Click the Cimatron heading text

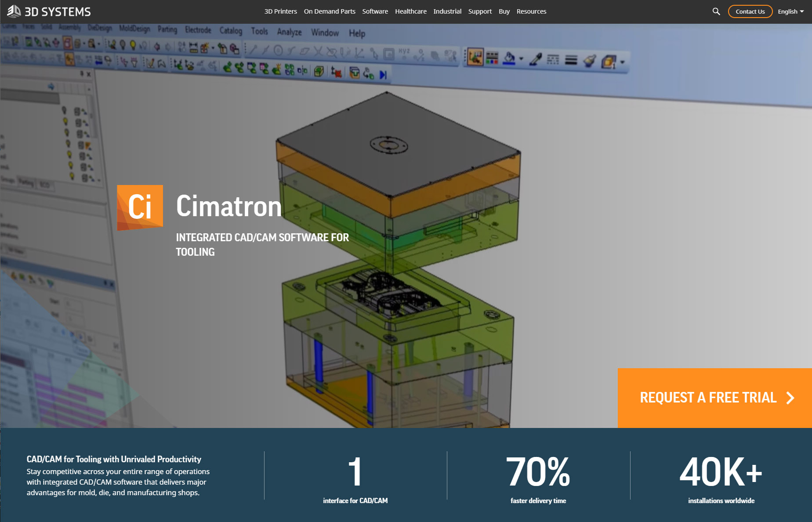pos(228,206)
